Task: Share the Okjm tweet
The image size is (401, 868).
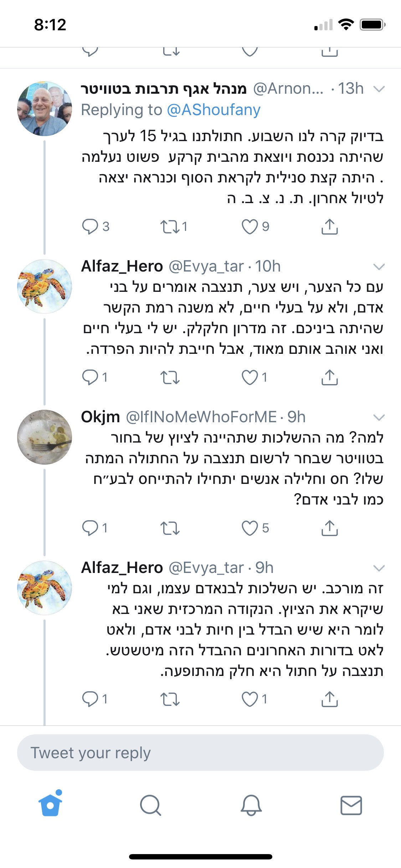Action: tap(329, 528)
